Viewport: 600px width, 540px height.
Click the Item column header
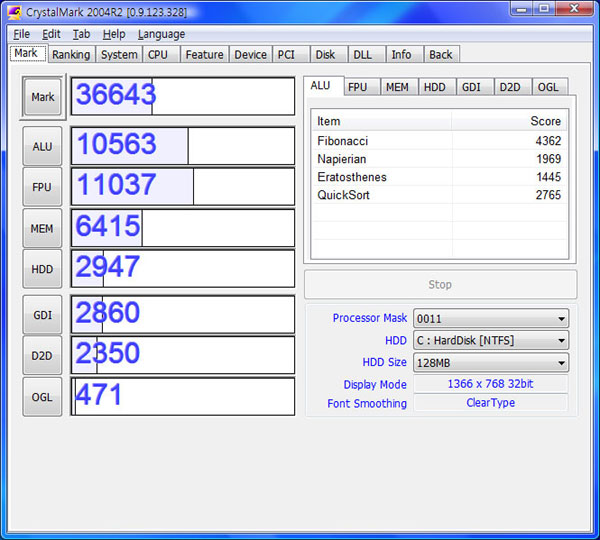382,121
